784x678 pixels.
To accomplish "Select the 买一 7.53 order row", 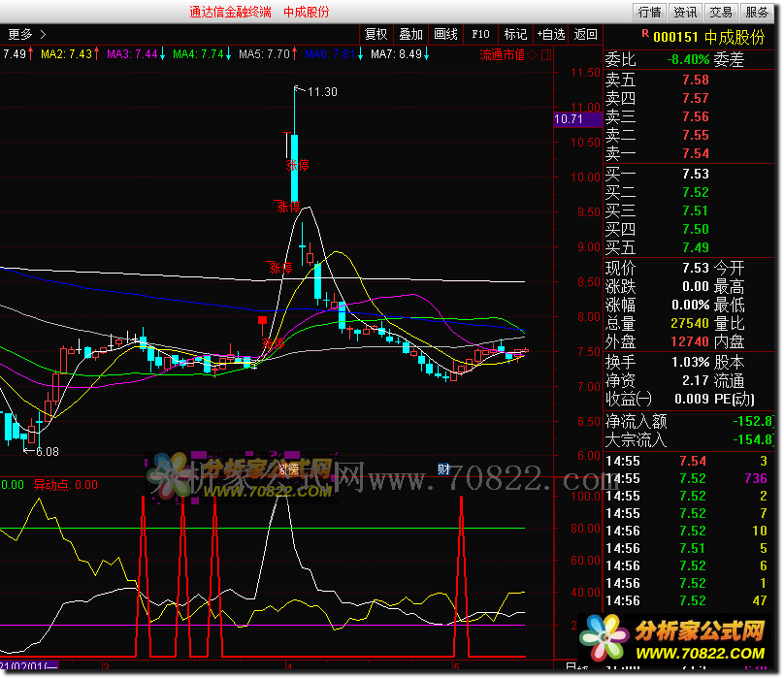I will pyautogui.click(x=690, y=174).
